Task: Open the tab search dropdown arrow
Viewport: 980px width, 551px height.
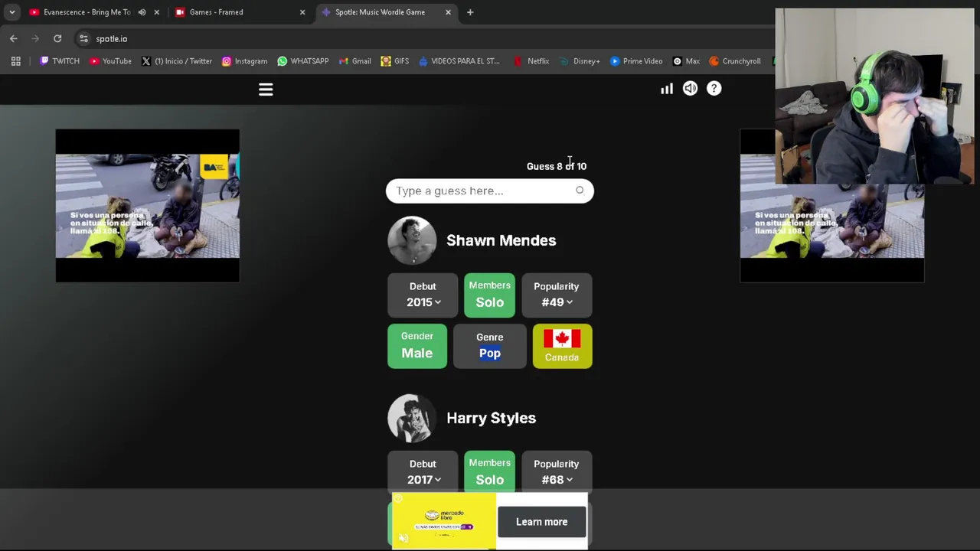Action: point(12,12)
